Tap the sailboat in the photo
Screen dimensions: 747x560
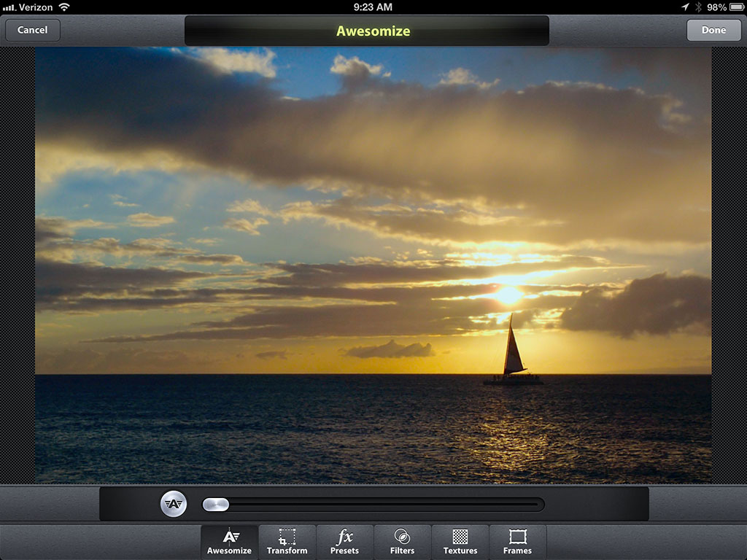[x=513, y=355]
